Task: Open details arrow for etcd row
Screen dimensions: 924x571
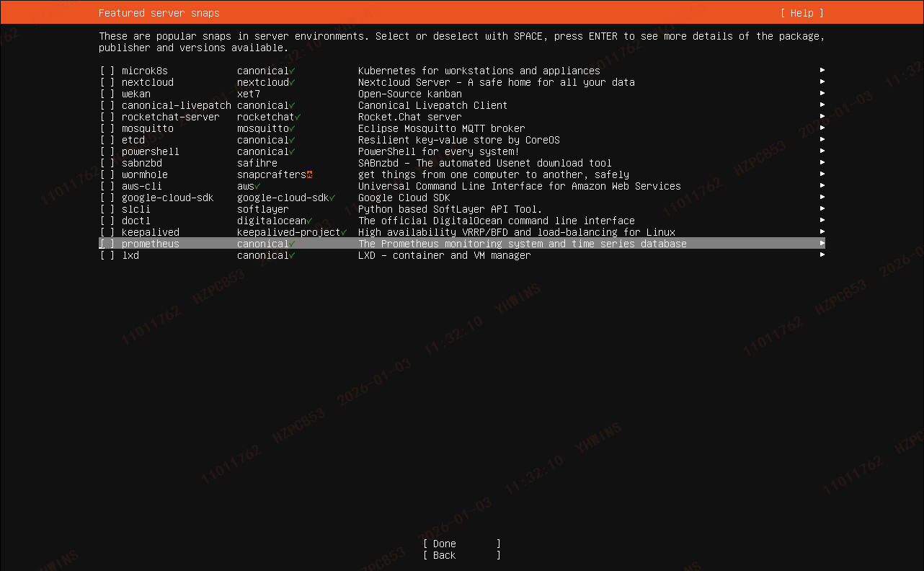Action: [822, 140]
